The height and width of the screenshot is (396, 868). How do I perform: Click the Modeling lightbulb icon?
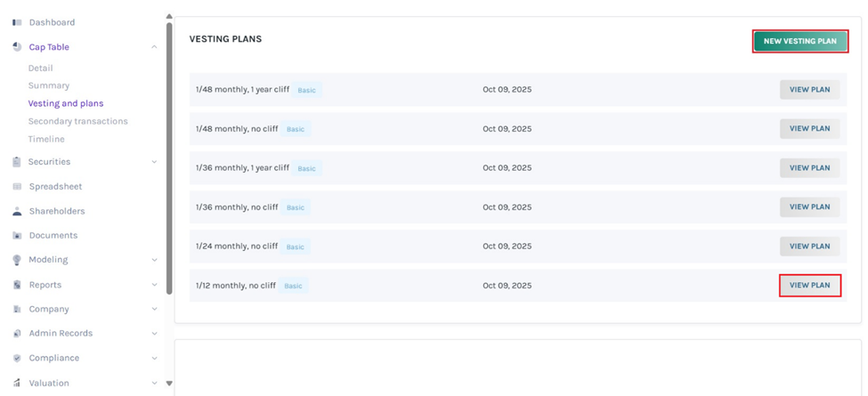pos(17,260)
